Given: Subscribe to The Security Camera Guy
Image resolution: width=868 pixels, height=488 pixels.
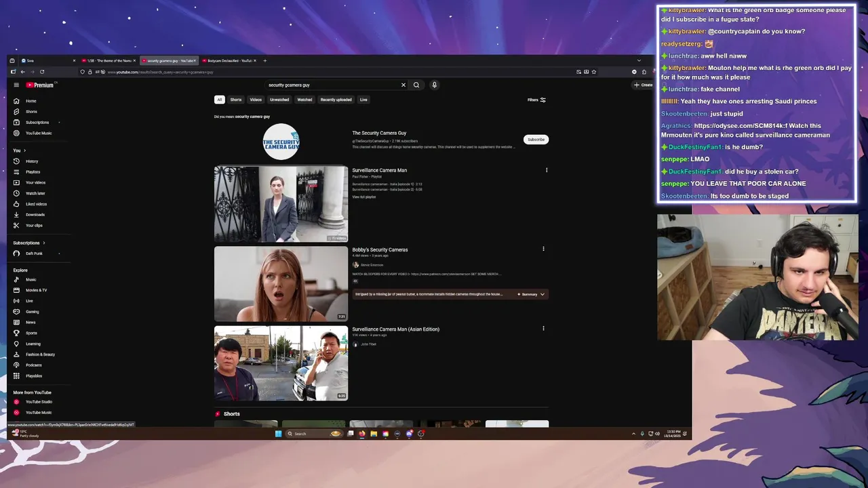Looking at the screenshot, I should tap(536, 140).
